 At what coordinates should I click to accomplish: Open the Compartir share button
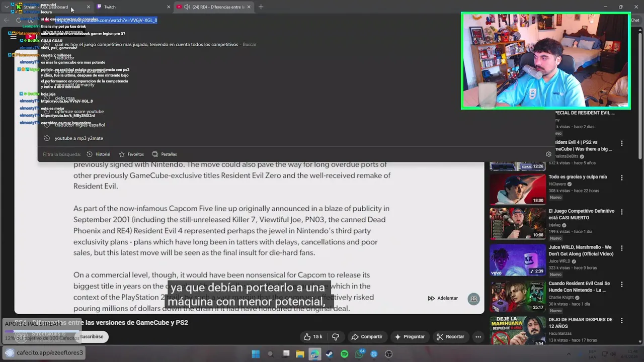pyautogui.click(x=367, y=336)
